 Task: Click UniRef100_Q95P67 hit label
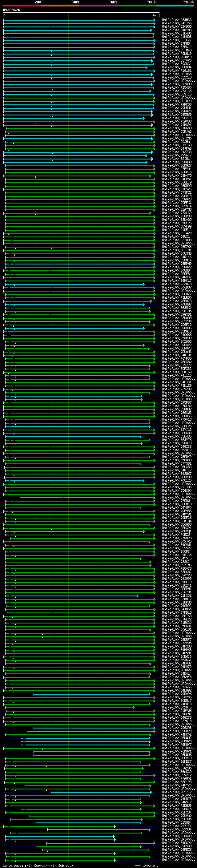pyautogui.click(x=177, y=403)
